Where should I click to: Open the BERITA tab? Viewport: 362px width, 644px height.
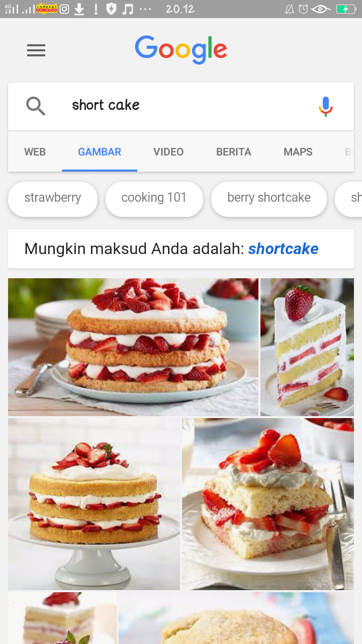coord(234,152)
